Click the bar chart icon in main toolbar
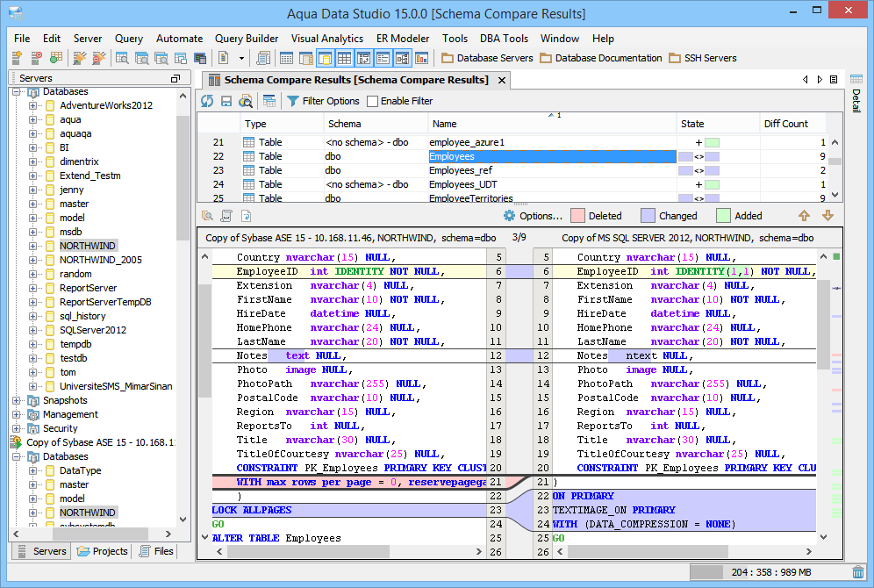Screen dimensions: 874x588 click(421, 58)
